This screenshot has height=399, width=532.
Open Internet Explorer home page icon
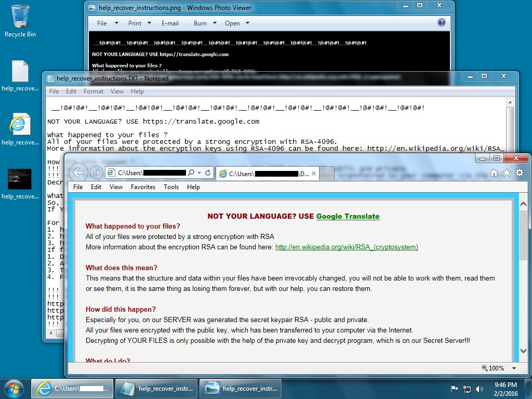point(494,172)
